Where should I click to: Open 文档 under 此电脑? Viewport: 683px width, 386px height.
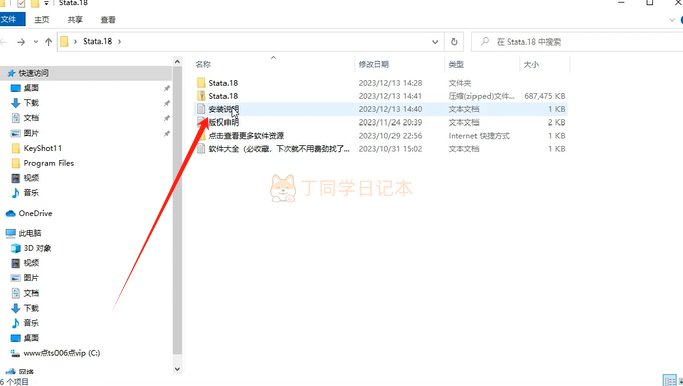(31, 293)
